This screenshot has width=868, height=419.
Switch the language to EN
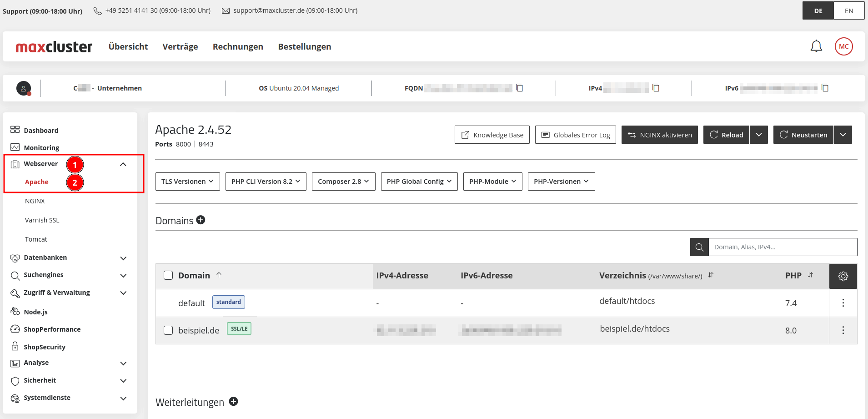[x=848, y=10]
